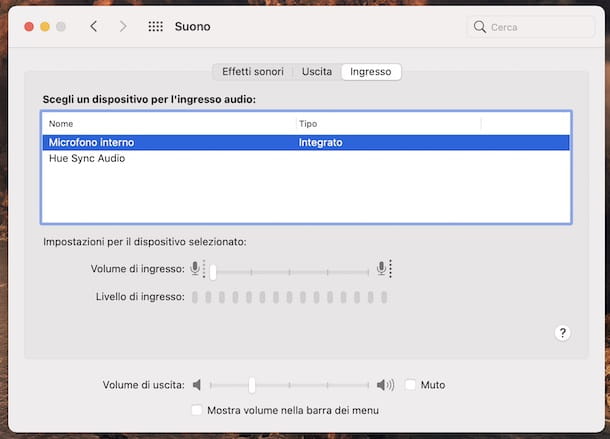The image size is (610, 439).
Task: Enable Mostra volume nella barra dei menu
Action: click(x=197, y=410)
